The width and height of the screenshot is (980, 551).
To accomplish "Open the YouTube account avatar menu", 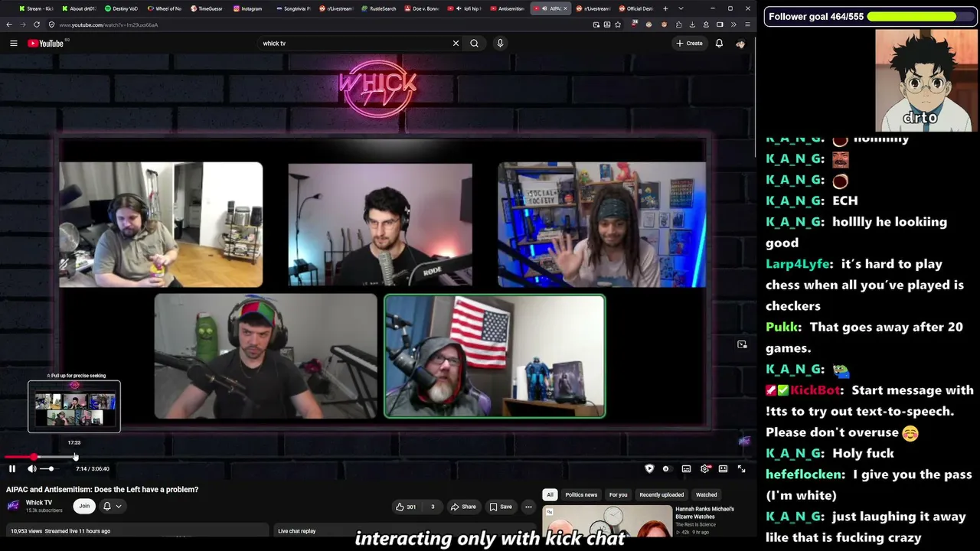I will point(740,44).
